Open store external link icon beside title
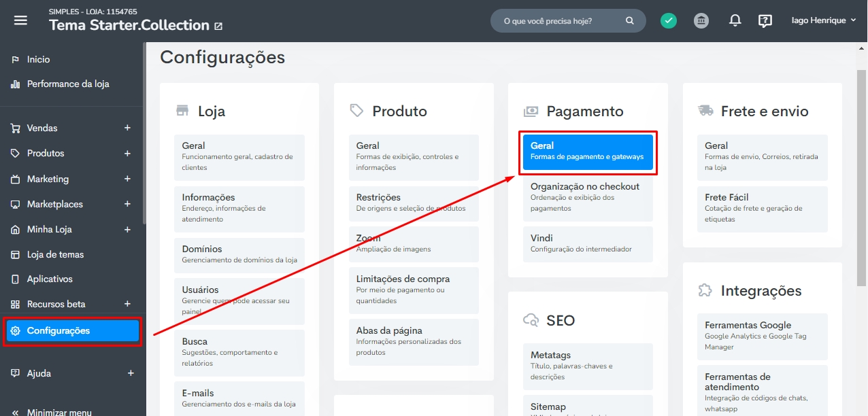Screen dimensions: 868x416 click(218, 27)
